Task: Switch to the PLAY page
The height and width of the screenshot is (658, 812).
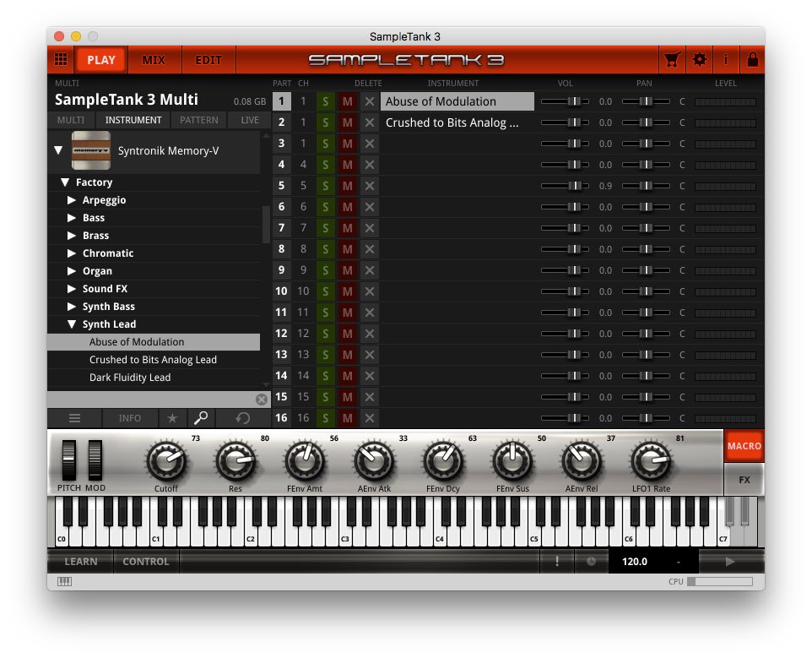Action: coord(101,60)
